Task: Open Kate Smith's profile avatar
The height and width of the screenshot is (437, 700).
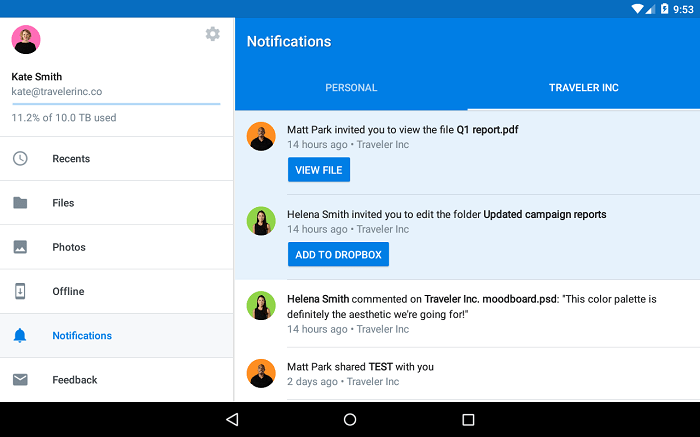Action: click(x=25, y=40)
